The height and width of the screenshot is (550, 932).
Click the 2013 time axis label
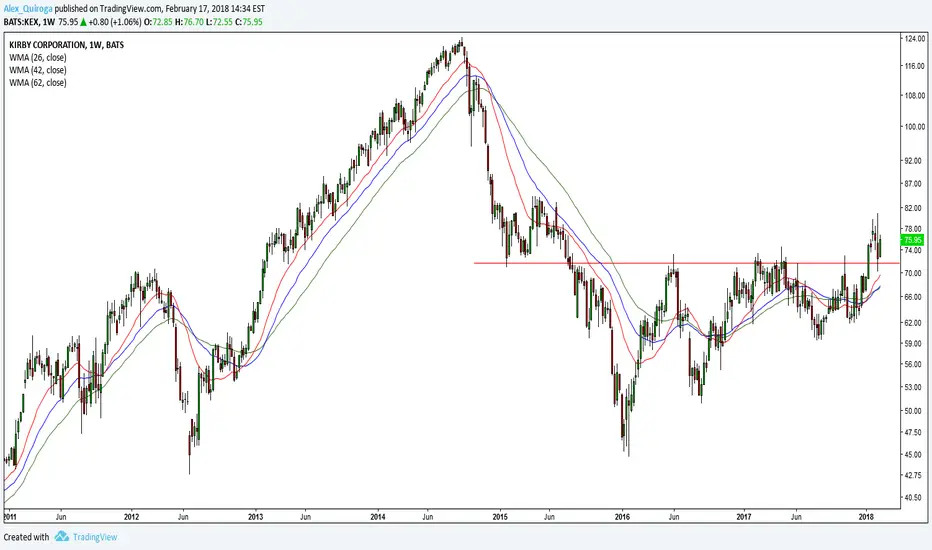point(256,517)
